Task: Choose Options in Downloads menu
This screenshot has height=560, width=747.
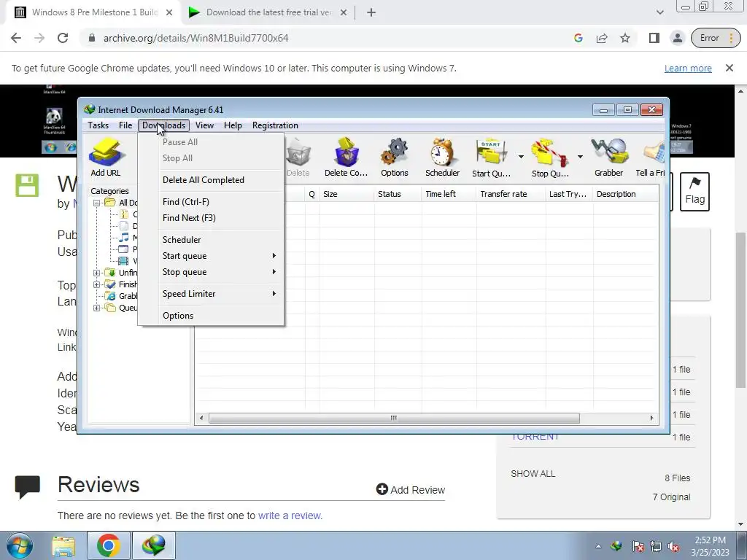Action: point(211,316)
